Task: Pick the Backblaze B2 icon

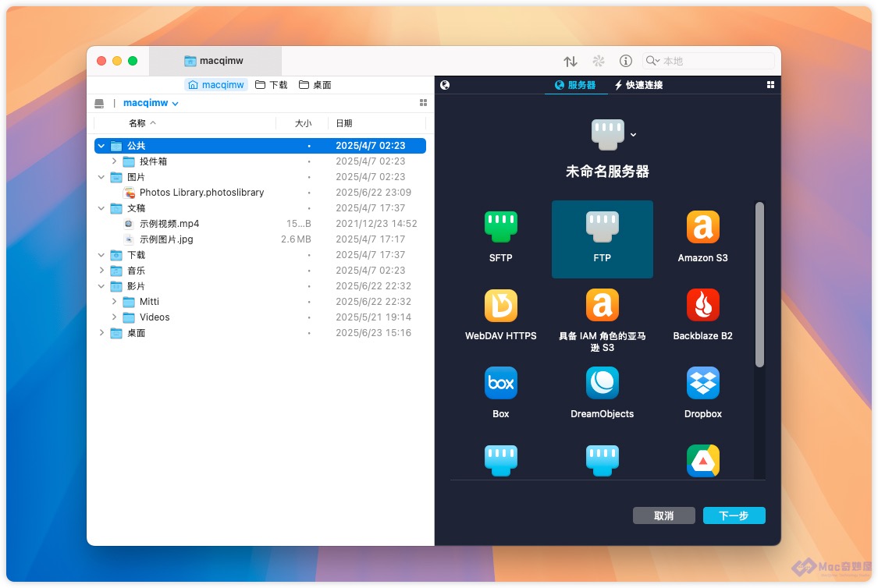Action: click(x=702, y=305)
